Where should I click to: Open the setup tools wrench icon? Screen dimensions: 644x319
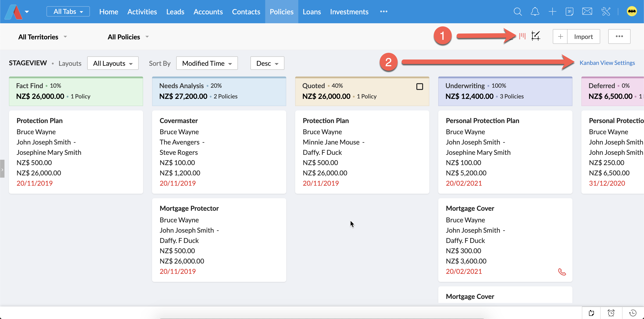[x=606, y=12]
